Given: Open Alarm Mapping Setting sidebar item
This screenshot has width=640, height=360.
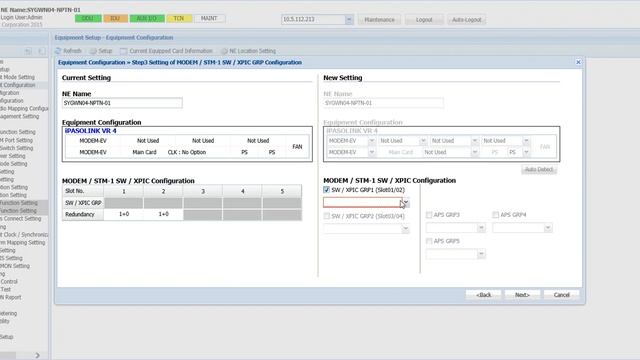Looking at the screenshot, I should click(22, 242).
